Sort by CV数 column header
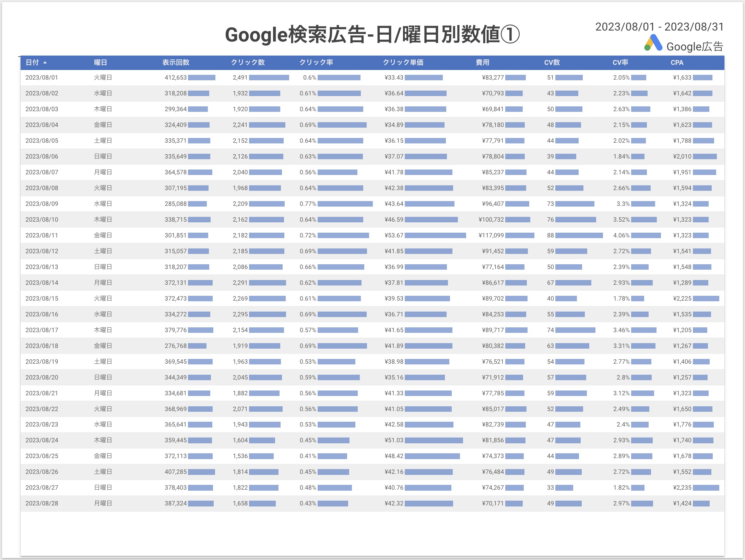Screen dimensions: 745x560 tap(552, 62)
